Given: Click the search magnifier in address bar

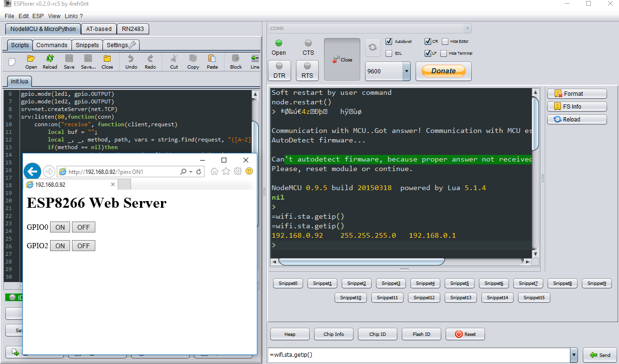Looking at the screenshot, I should tap(183, 172).
